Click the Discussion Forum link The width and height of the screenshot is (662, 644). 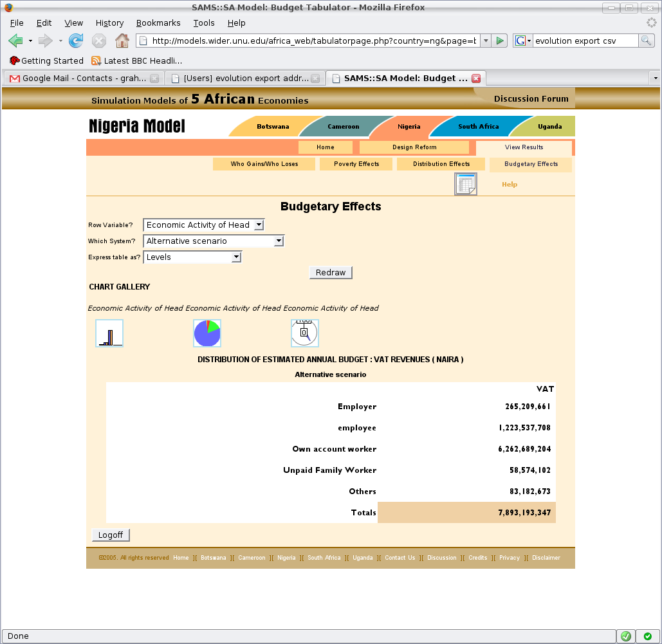(531, 98)
